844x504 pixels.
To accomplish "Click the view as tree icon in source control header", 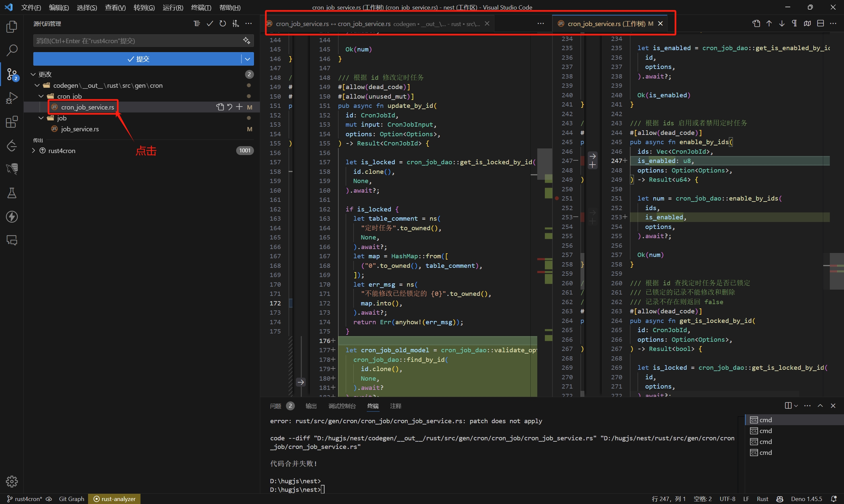I will 197,23.
